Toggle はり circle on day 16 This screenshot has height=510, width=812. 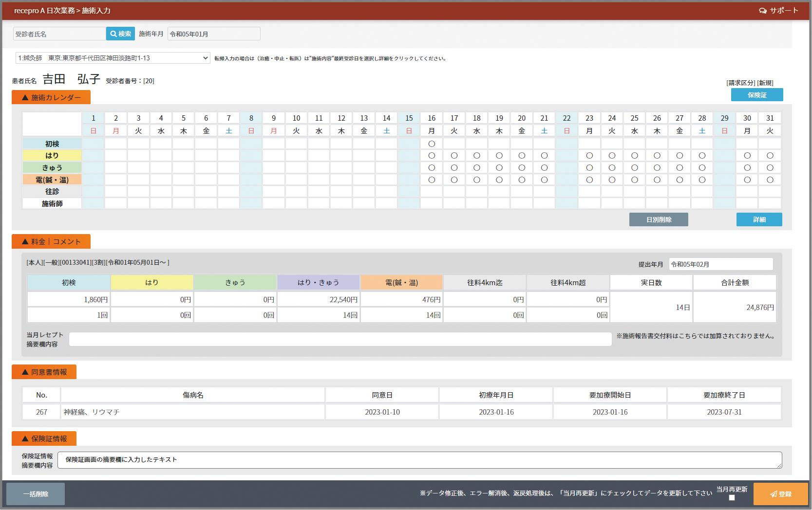coord(432,156)
